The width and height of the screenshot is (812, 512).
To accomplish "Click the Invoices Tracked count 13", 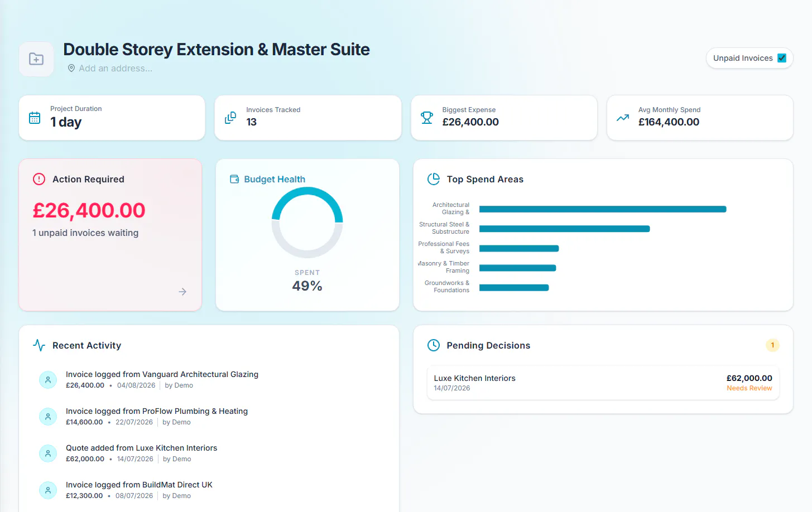I will pyautogui.click(x=252, y=122).
